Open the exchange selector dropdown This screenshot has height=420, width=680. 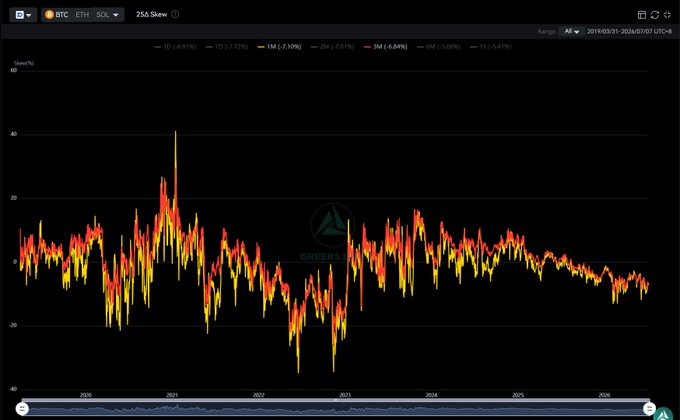click(23, 15)
